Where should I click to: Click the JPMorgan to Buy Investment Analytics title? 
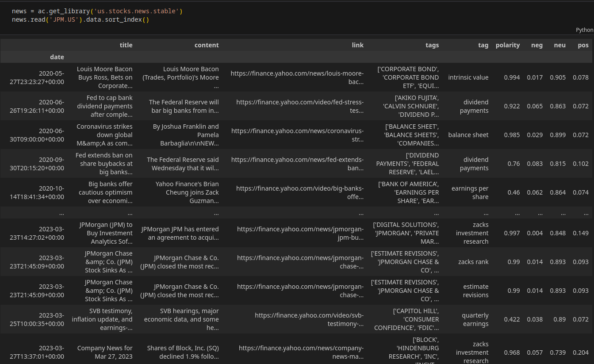106,233
